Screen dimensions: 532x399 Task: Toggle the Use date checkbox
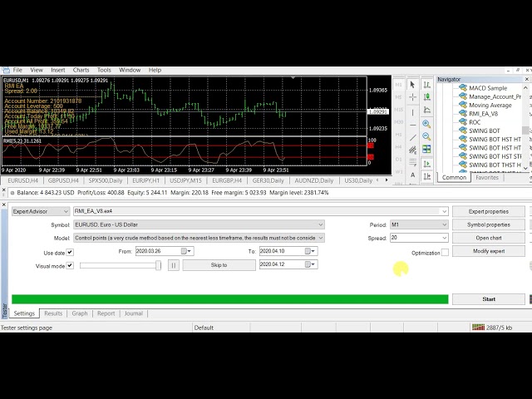(x=70, y=252)
